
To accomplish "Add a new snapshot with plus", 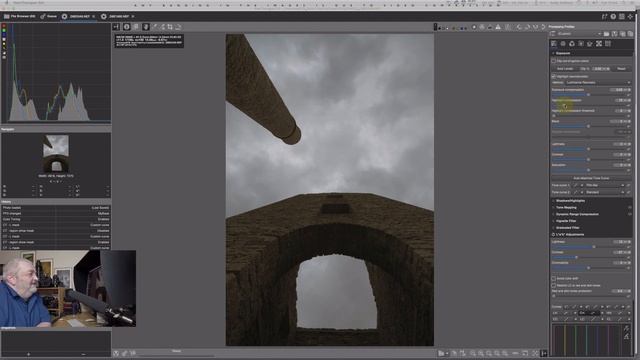I will click(28, 354).
